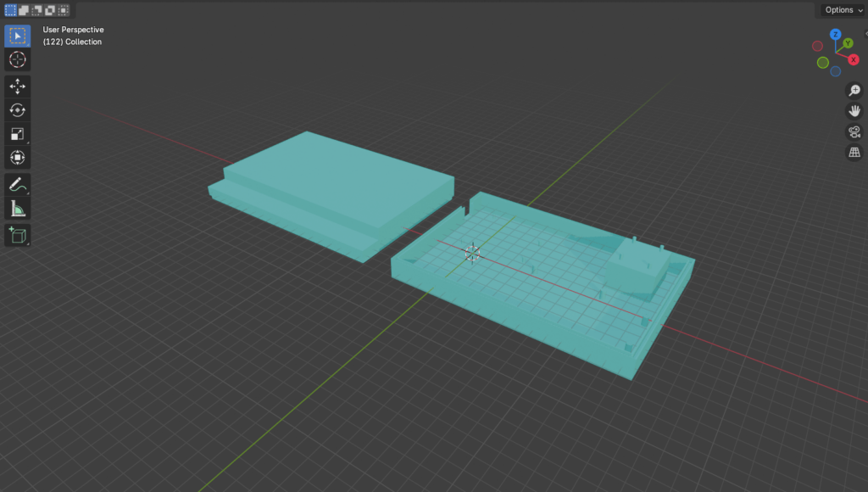Open the Options dropdown
This screenshot has width=868, height=492.
[843, 10]
